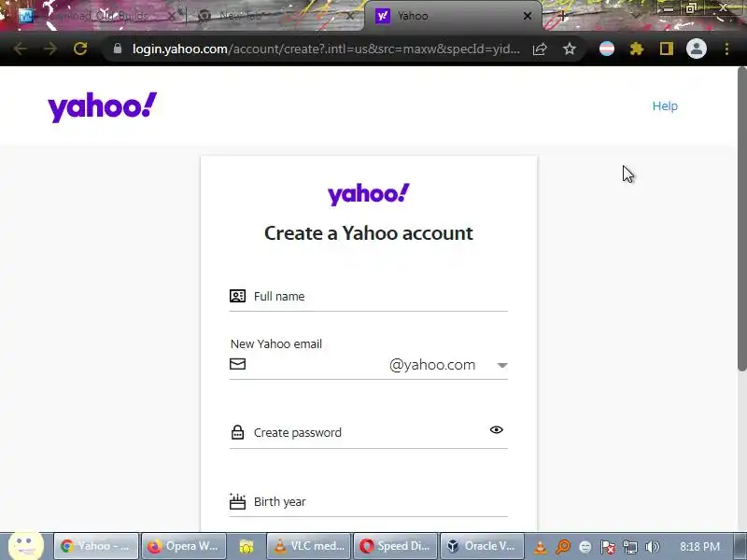Click the address bar URL

(326, 49)
